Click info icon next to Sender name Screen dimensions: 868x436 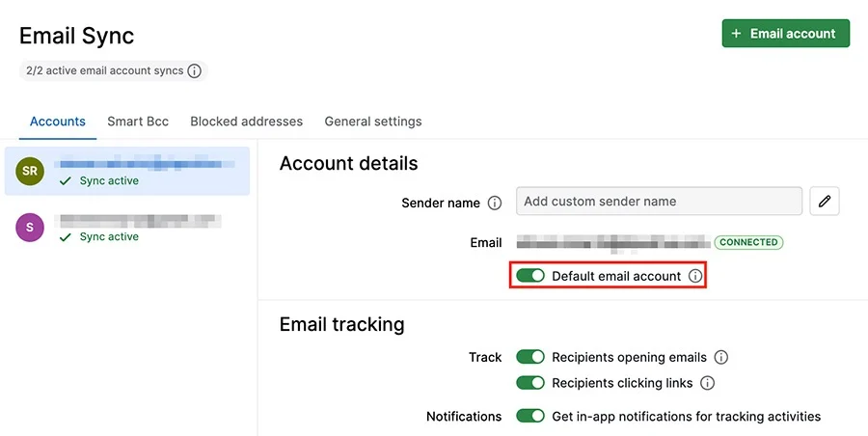[x=495, y=204]
